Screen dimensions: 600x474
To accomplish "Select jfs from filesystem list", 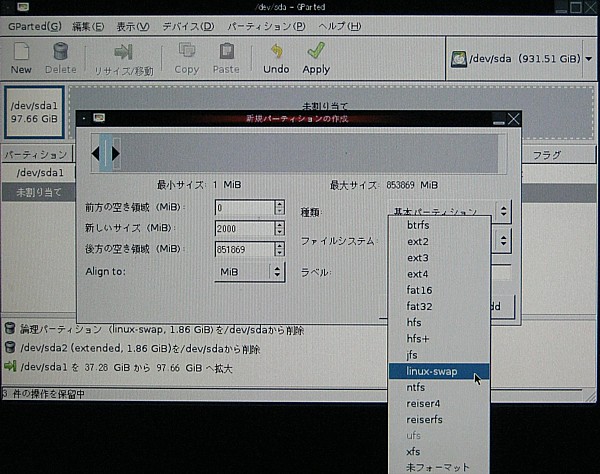I will click(x=439, y=355).
